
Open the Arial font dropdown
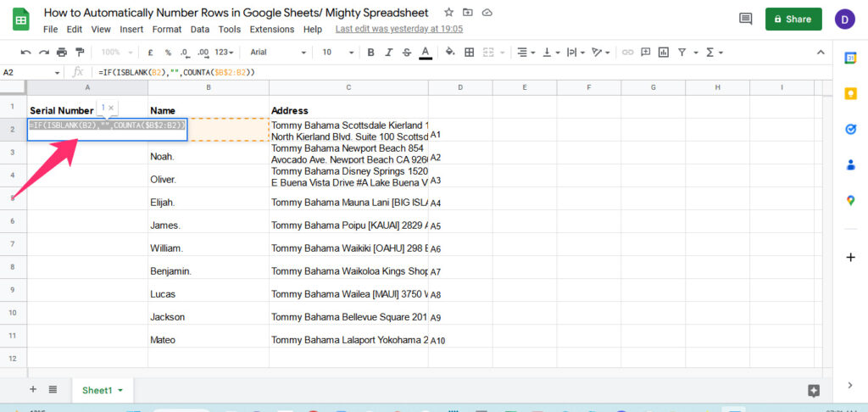point(277,52)
